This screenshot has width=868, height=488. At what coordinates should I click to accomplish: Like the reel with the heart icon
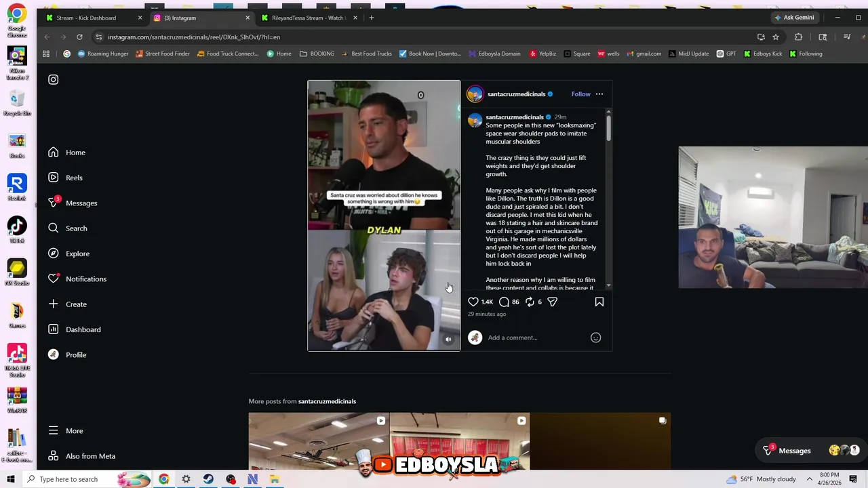[x=473, y=302]
